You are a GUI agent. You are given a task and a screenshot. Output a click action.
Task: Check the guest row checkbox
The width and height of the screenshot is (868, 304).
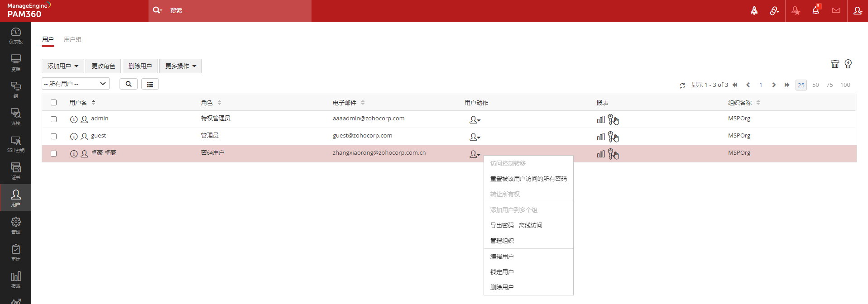(x=53, y=136)
